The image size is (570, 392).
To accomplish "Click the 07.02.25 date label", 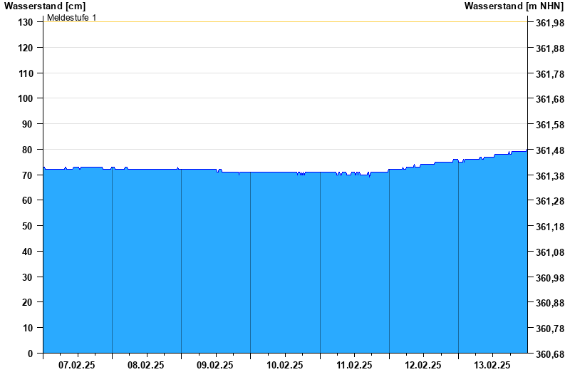I will pos(77,365).
